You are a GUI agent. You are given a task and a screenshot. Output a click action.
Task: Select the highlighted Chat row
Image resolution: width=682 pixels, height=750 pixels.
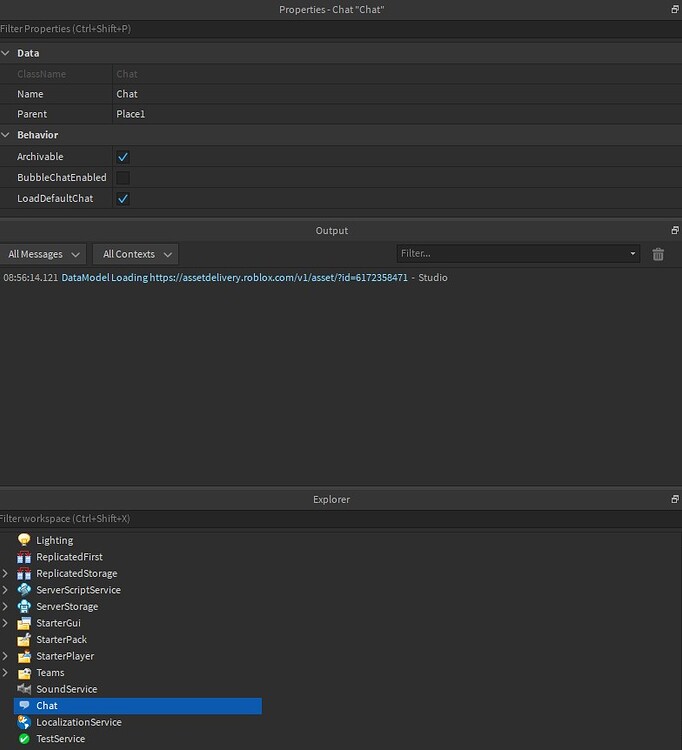click(138, 706)
